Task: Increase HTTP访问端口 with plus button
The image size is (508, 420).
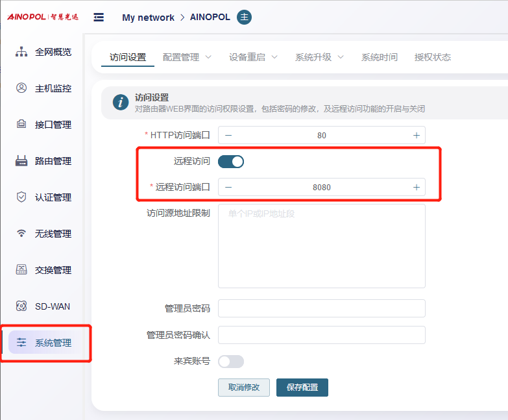Action: (x=416, y=136)
